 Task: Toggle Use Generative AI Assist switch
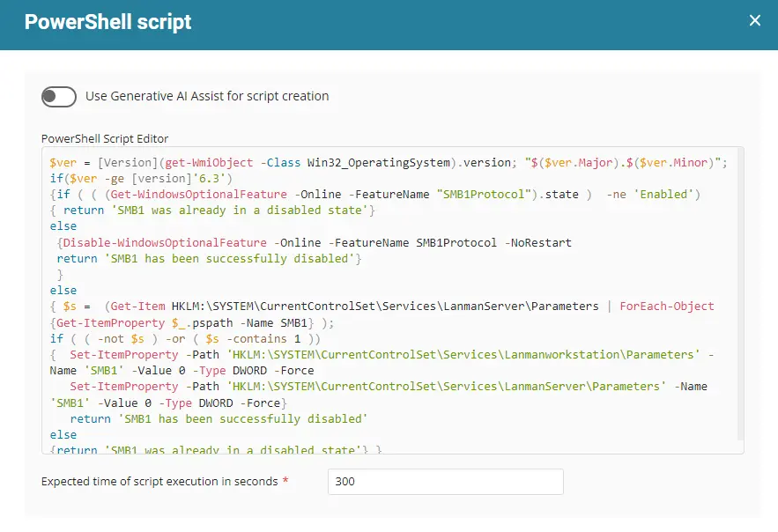pos(58,97)
